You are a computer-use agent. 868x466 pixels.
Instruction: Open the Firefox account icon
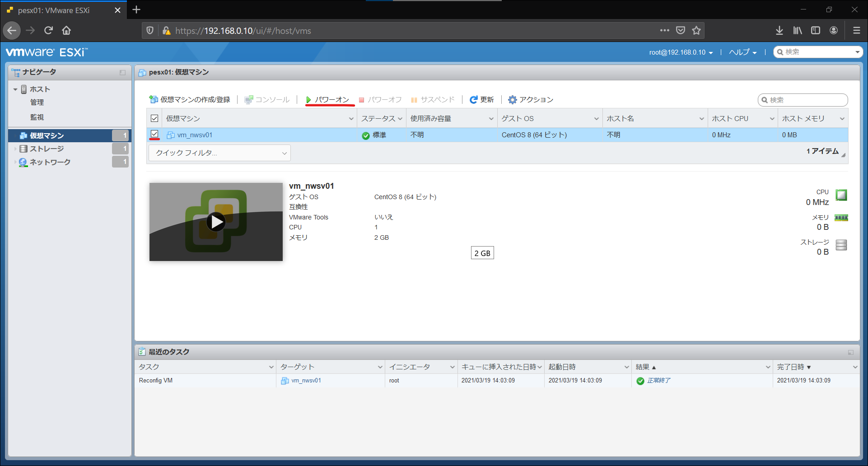click(x=834, y=31)
